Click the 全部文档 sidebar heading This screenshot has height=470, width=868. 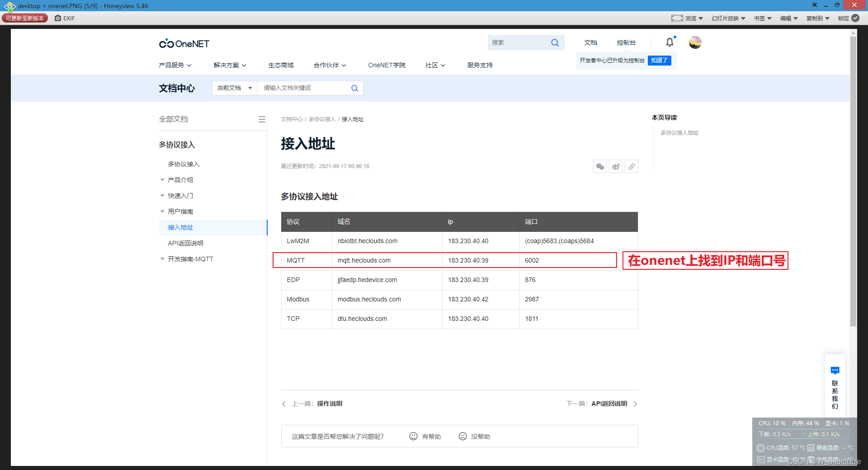(173, 119)
